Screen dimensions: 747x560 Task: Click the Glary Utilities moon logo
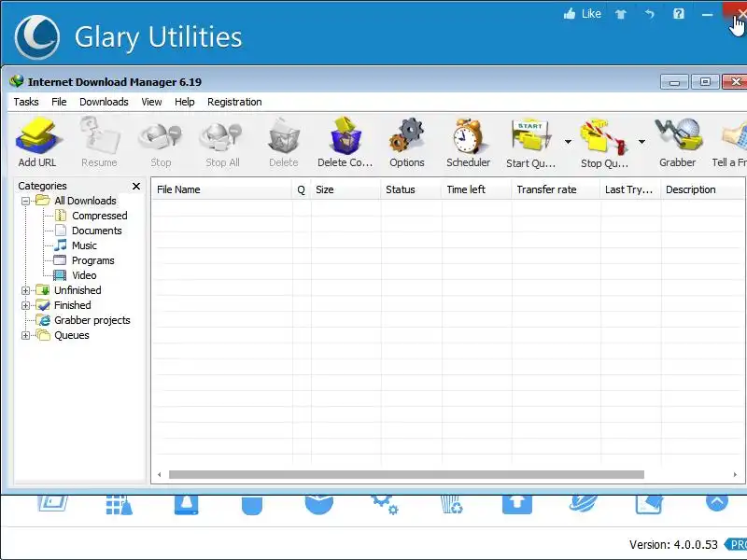point(37,37)
